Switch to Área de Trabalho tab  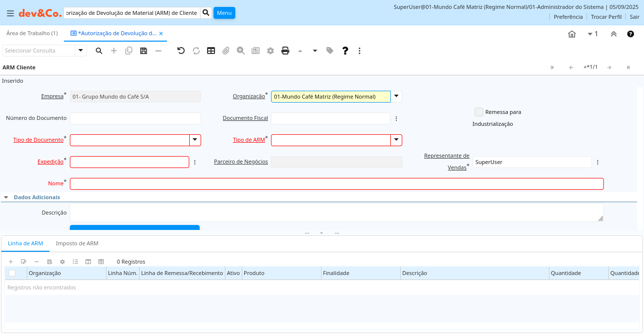pos(32,33)
